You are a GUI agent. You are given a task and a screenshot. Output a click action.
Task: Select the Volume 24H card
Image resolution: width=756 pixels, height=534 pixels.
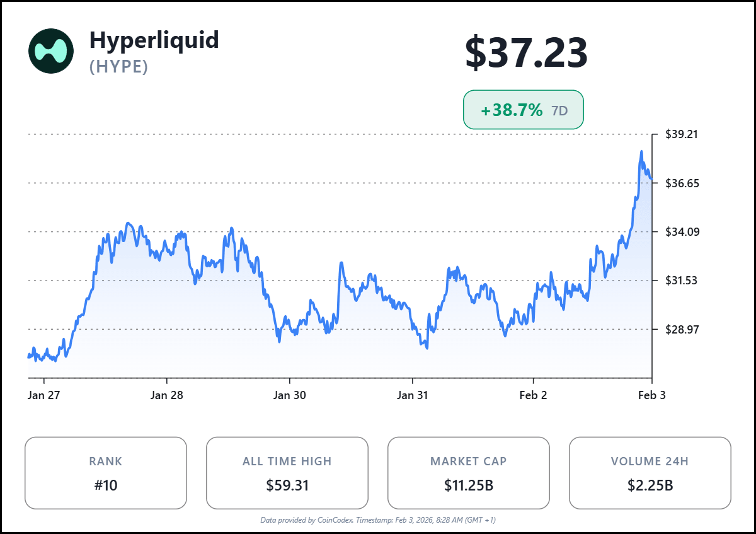pos(650,473)
